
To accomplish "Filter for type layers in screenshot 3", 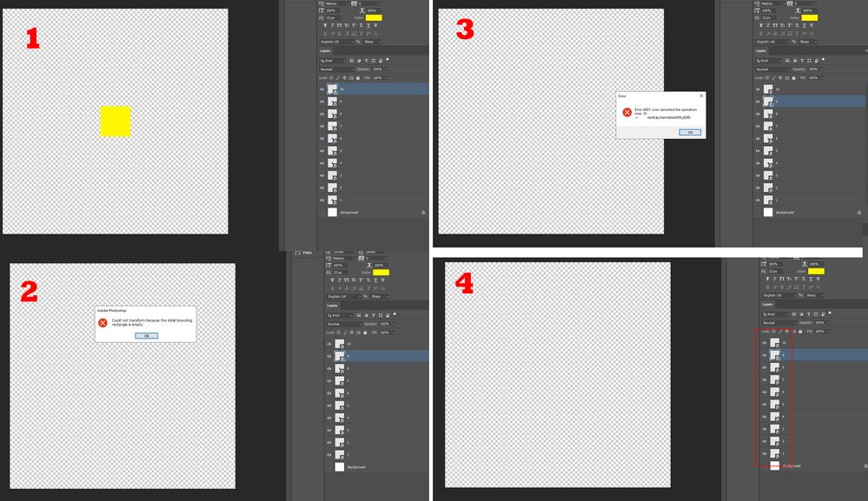I will (x=802, y=60).
